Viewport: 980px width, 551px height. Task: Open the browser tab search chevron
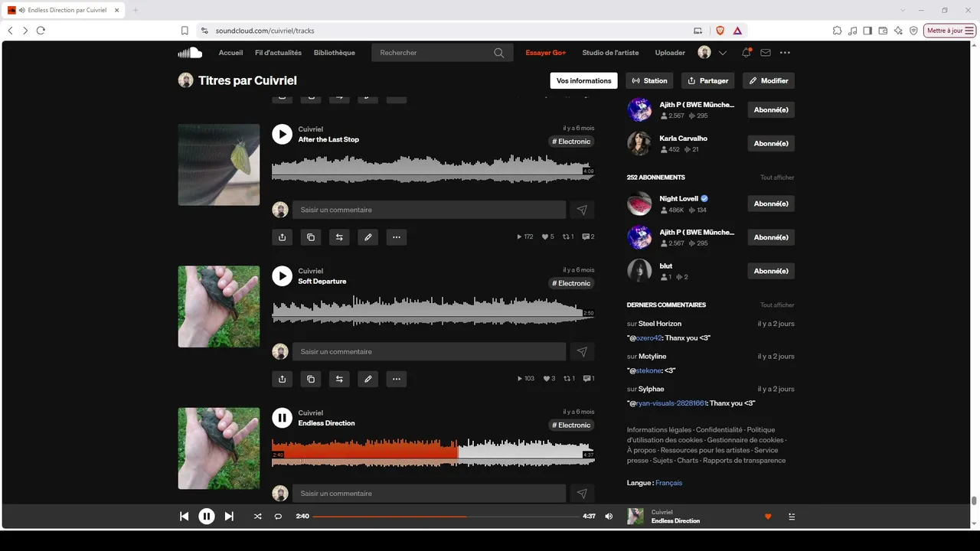(903, 10)
